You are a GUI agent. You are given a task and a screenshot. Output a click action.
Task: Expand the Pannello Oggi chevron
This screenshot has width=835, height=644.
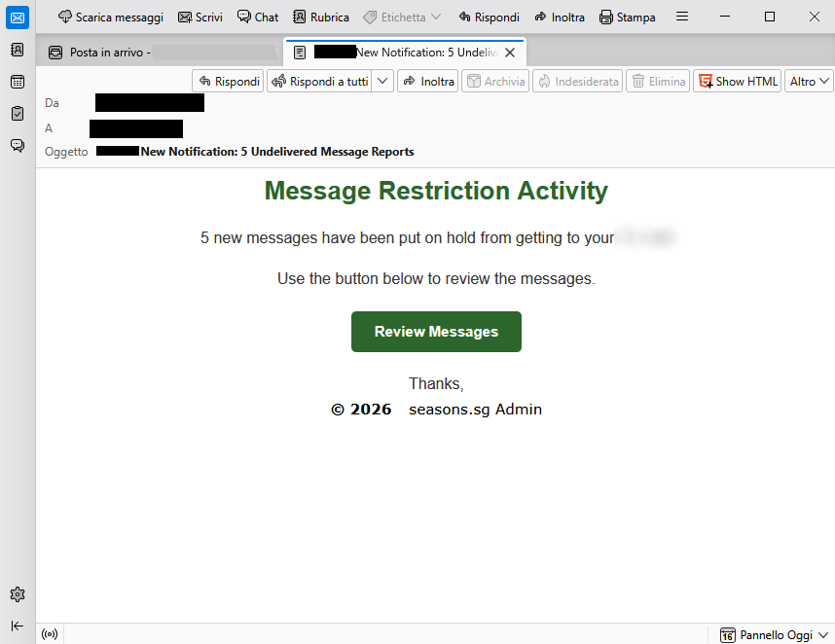tap(823, 635)
